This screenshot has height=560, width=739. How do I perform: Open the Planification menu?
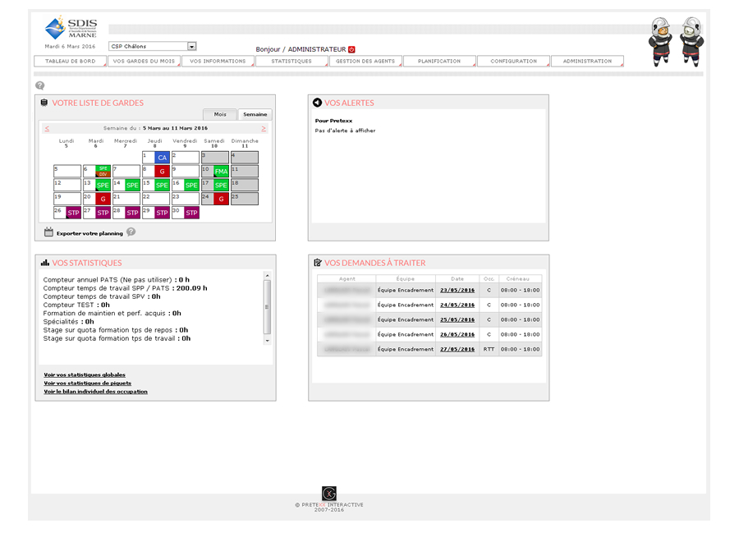coord(439,62)
